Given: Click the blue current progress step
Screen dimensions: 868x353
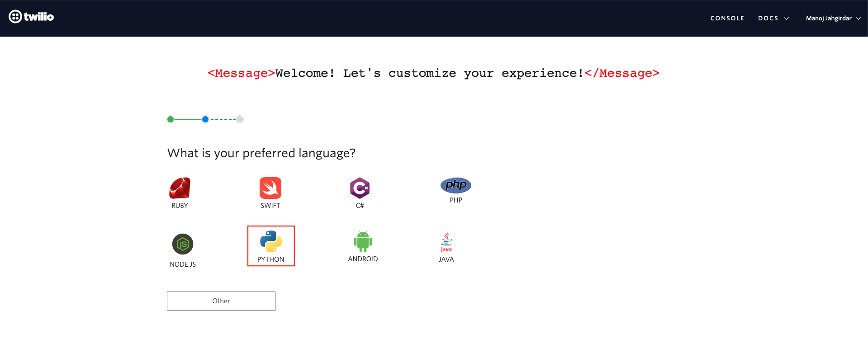Looking at the screenshot, I should pyautogui.click(x=205, y=119).
